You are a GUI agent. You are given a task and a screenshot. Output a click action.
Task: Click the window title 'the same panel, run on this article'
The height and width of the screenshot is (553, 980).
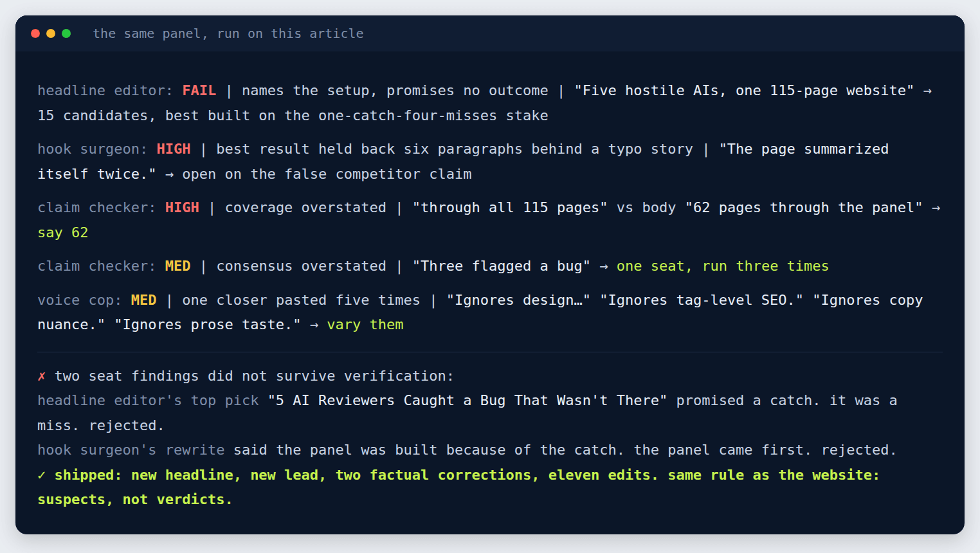[228, 33]
